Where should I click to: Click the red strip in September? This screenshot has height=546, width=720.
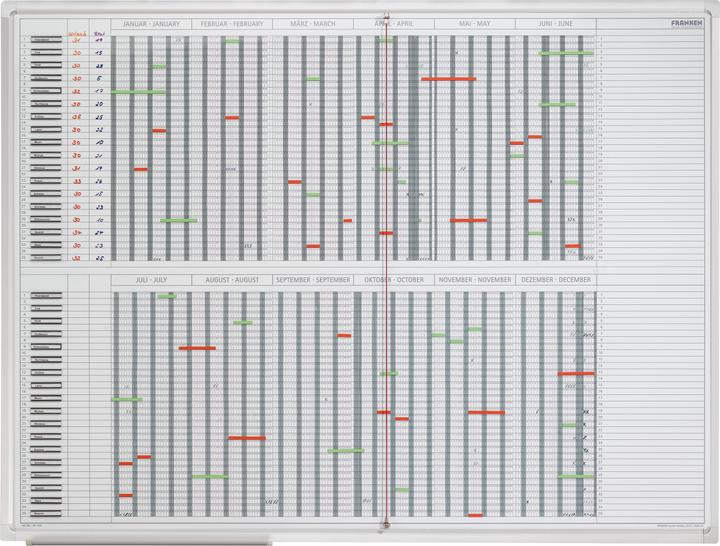pos(344,336)
